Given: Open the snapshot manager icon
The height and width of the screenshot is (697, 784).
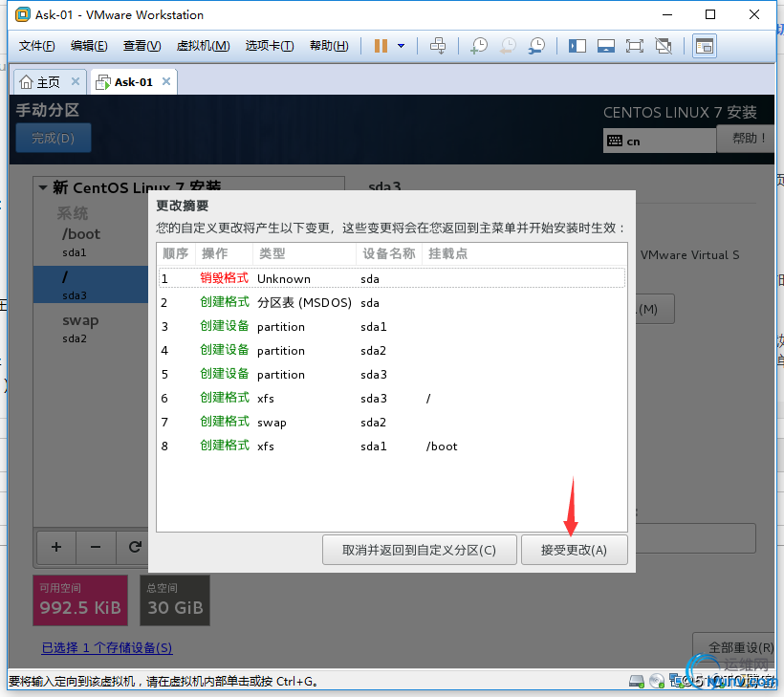Looking at the screenshot, I should [x=537, y=46].
